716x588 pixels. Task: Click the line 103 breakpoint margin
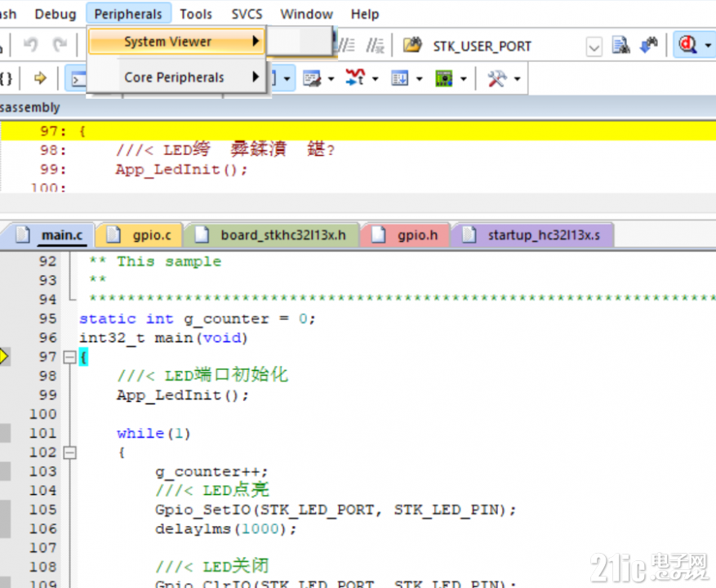[5, 471]
